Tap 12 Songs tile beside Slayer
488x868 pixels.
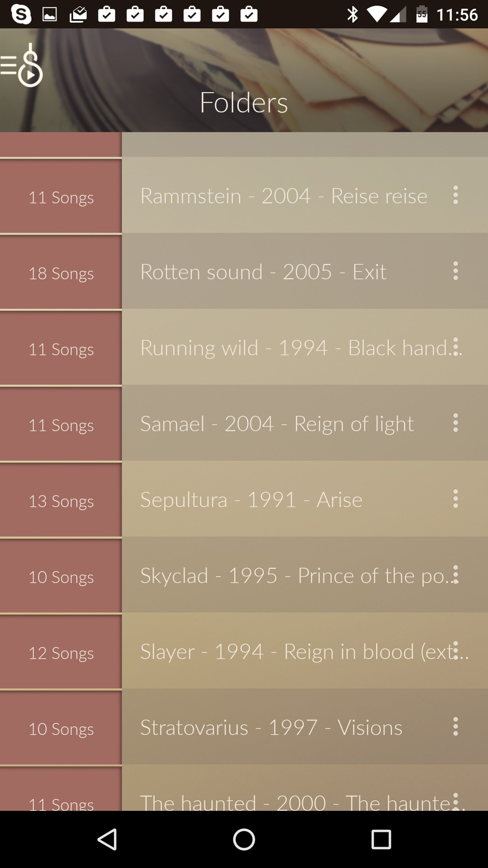pos(61,653)
